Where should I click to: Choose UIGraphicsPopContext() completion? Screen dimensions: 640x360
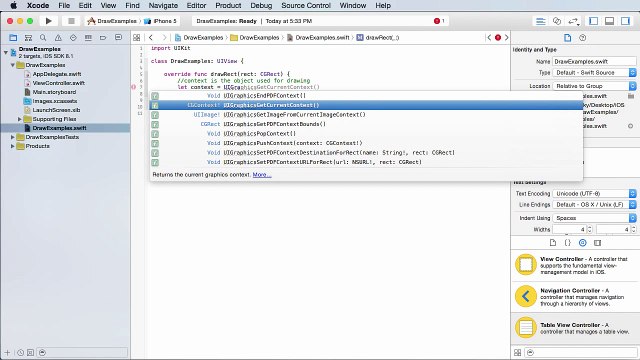point(366,133)
